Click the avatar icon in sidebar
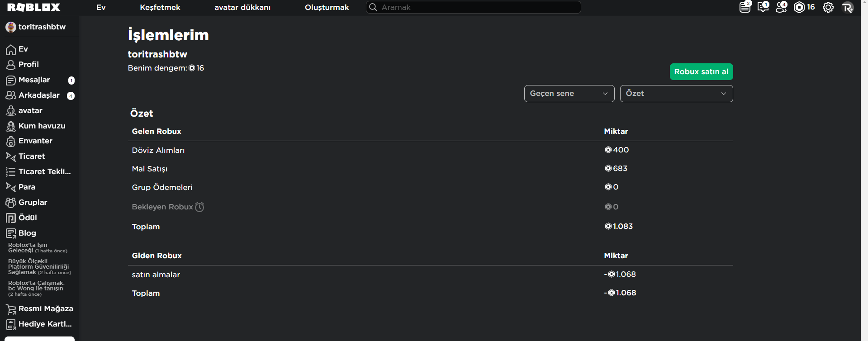 pos(11,111)
